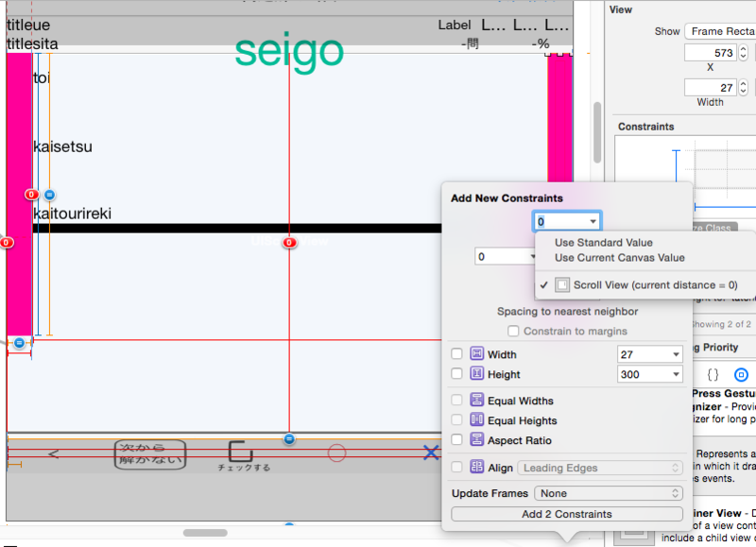Select the magenta view on left side
Screen dimensions: 756x547
coord(19,194)
